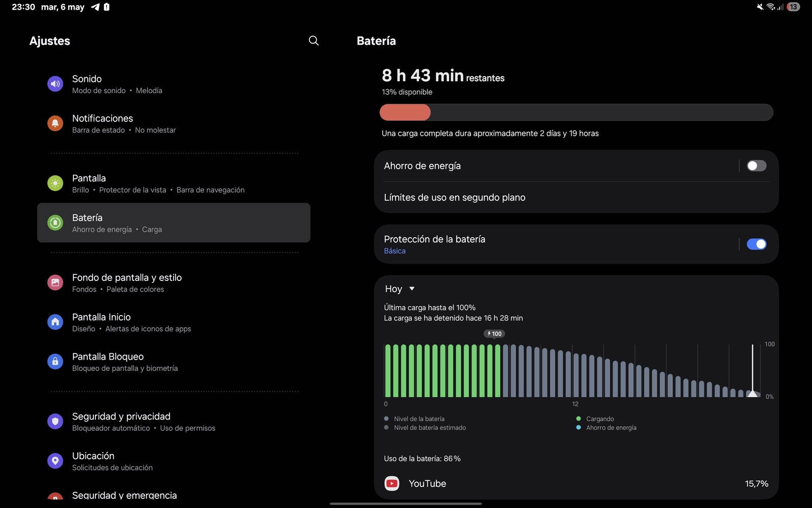Tap the 100 charge marker on graph

[494, 334]
